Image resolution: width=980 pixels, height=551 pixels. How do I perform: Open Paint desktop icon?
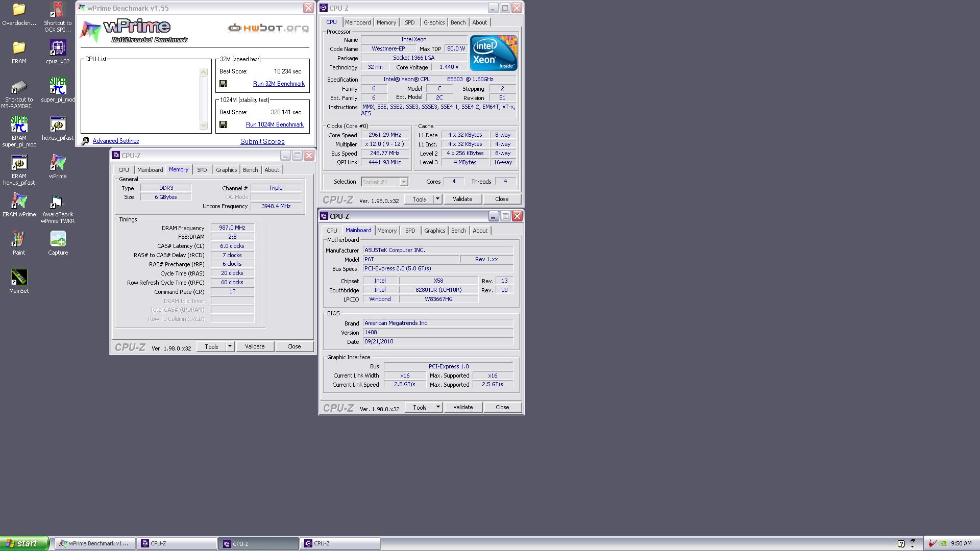coord(19,243)
